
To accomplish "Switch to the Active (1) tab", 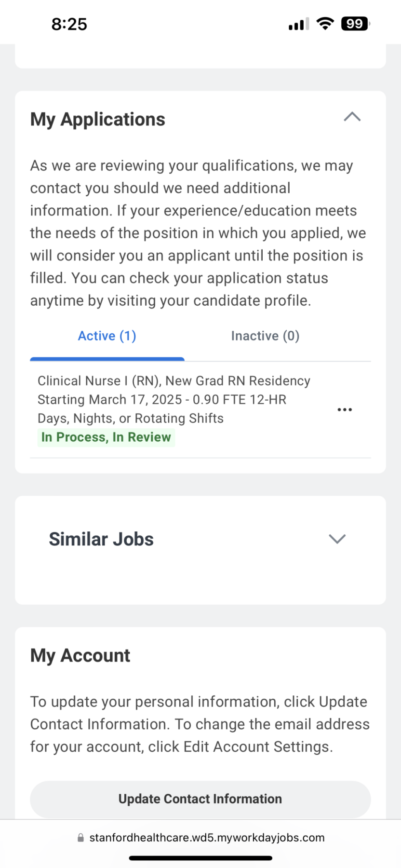I will tap(107, 336).
